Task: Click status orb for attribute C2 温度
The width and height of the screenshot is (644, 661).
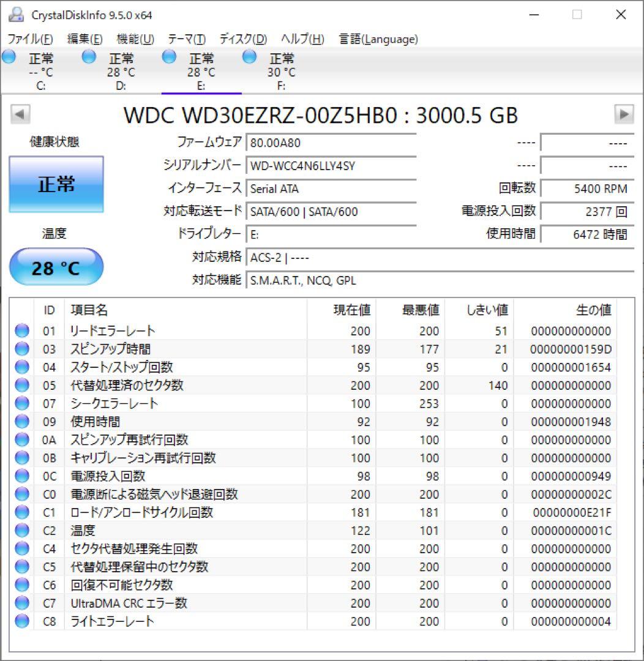Action: click(x=22, y=530)
